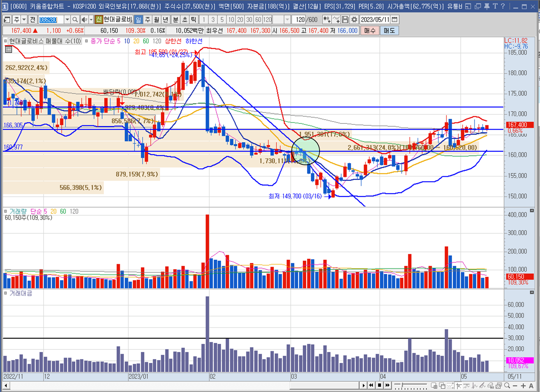The image size is (540, 392).
Task: Switch to yearly 년 period button
Action: point(166,20)
